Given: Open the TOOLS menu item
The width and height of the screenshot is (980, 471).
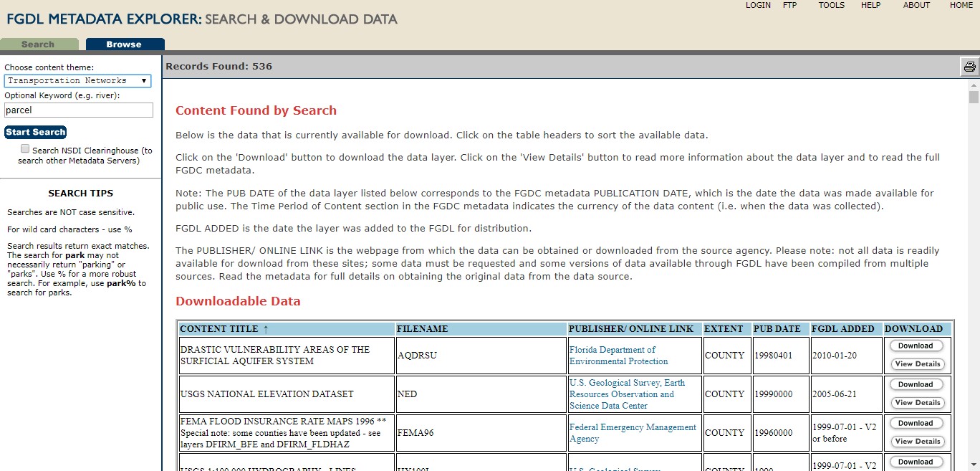Looking at the screenshot, I should pyautogui.click(x=832, y=5).
